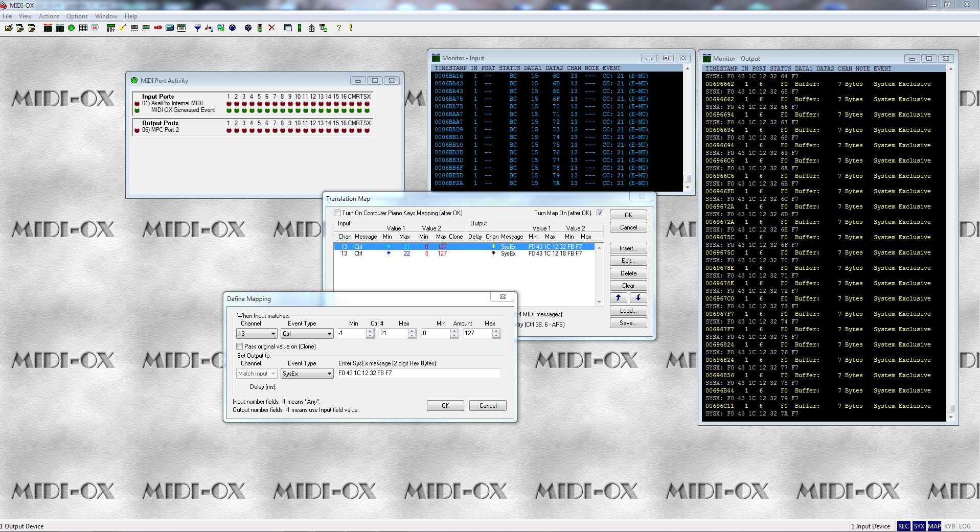
Task: Open the Match Input channel dropdown
Action: point(257,374)
